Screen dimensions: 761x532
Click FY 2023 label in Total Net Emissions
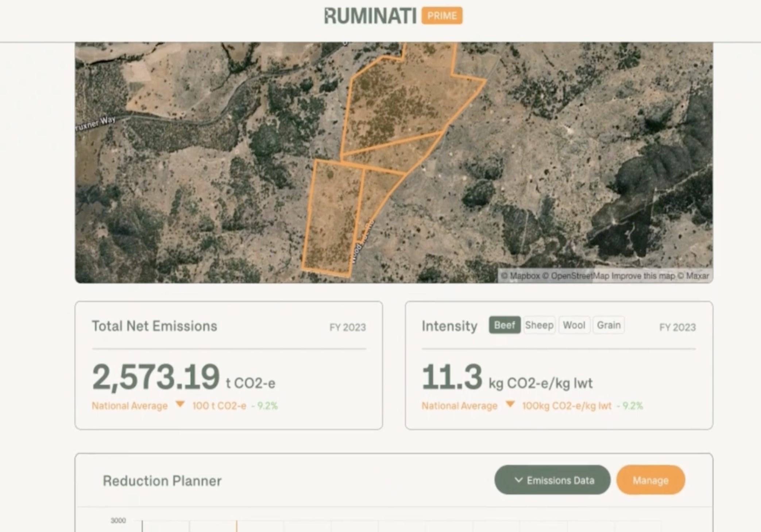tap(347, 327)
